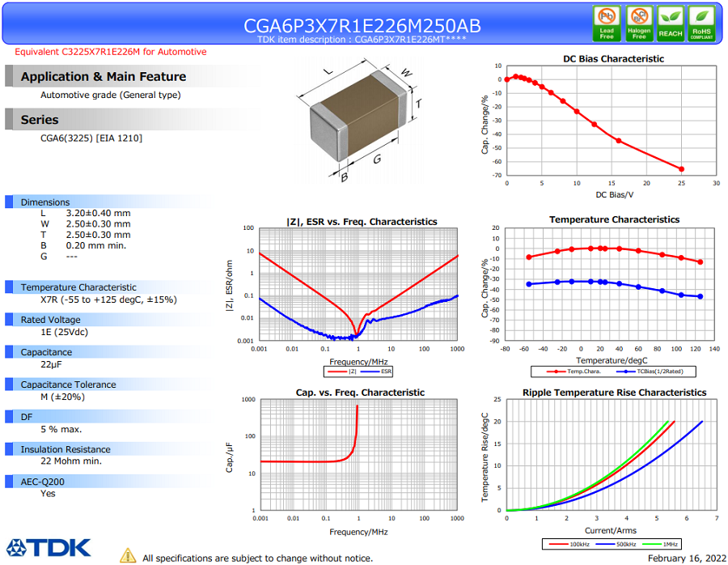The width and height of the screenshot is (728, 565).
Task: Click the AEC-Q200 heading
Action: (42, 482)
